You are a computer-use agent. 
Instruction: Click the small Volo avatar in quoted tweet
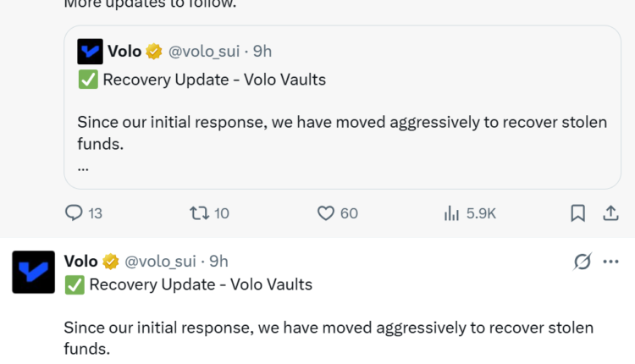(90, 52)
